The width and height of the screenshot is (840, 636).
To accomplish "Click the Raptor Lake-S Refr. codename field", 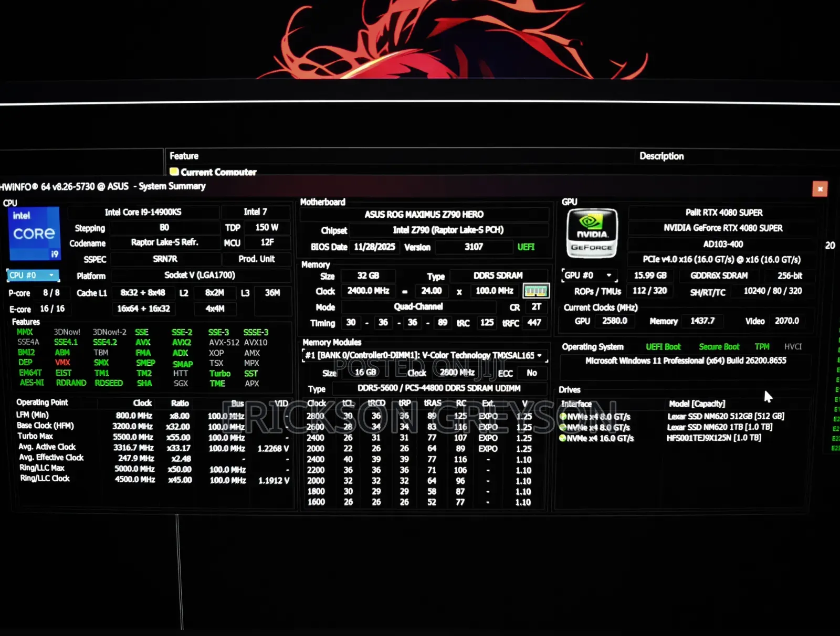I will (x=164, y=242).
